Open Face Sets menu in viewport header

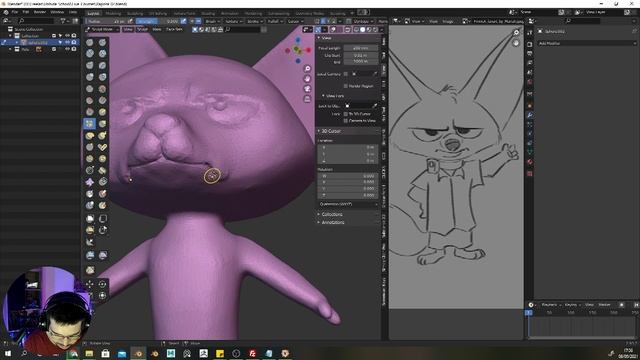(174, 29)
